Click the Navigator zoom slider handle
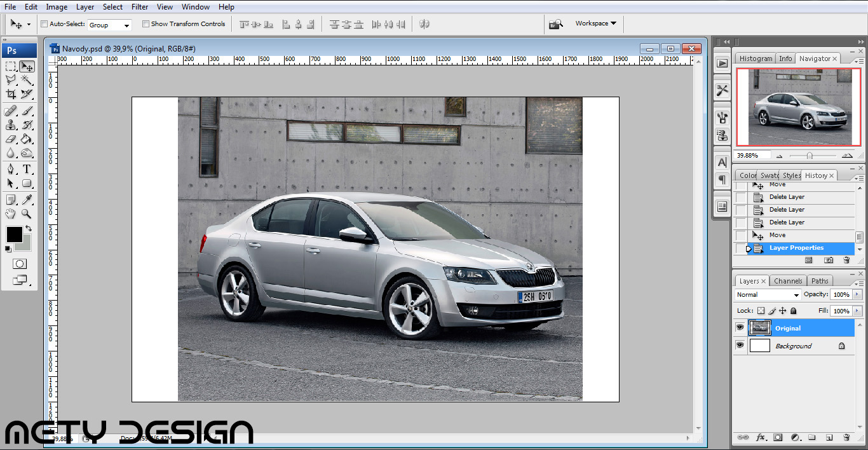Image resolution: width=868 pixels, height=450 pixels. pos(809,156)
